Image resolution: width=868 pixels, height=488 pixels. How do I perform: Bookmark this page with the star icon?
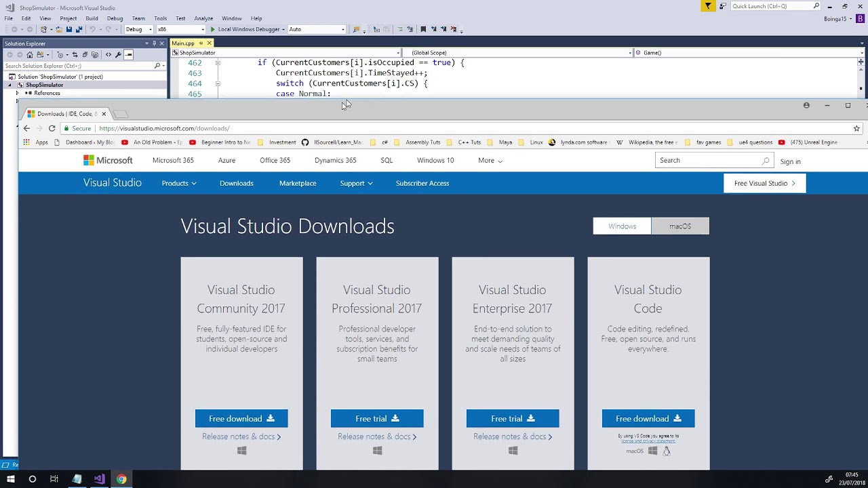coord(856,128)
